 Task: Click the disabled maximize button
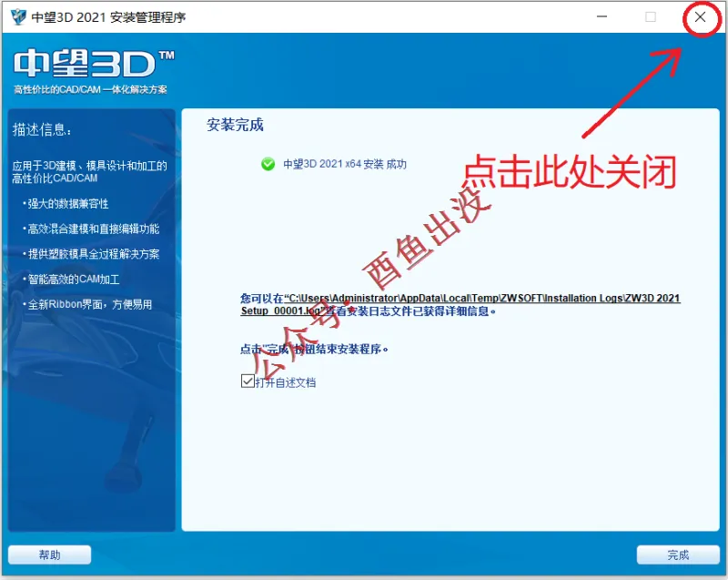(651, 17)
